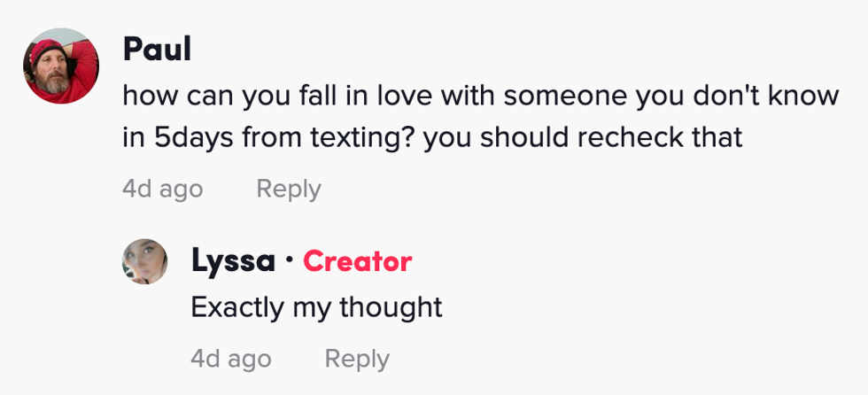868x395 pixels.
Task: Click the comment line starting 'how can you fall'
Action: tap(480, 96)
